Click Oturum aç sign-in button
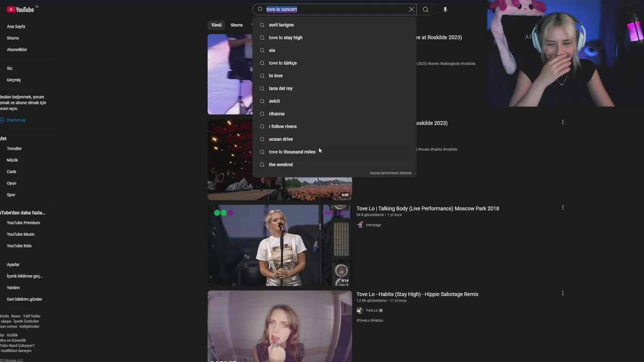The image size is (644, 362). point(13,120)
